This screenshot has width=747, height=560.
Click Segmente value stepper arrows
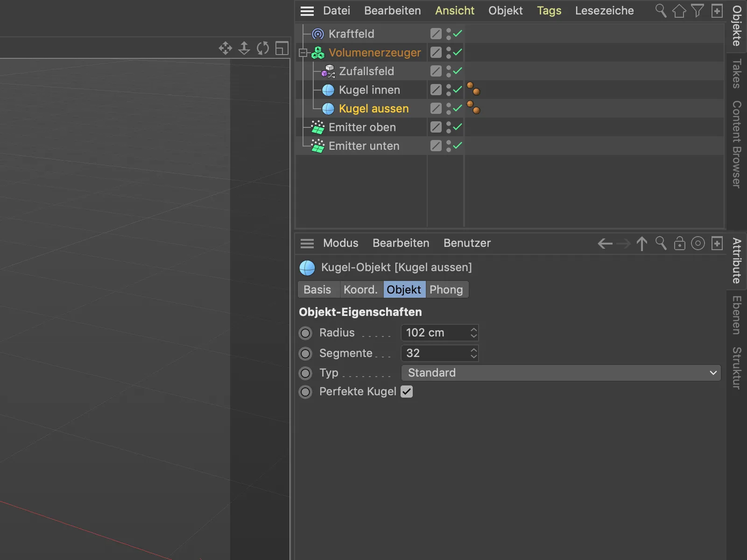[x=474, y=353]
